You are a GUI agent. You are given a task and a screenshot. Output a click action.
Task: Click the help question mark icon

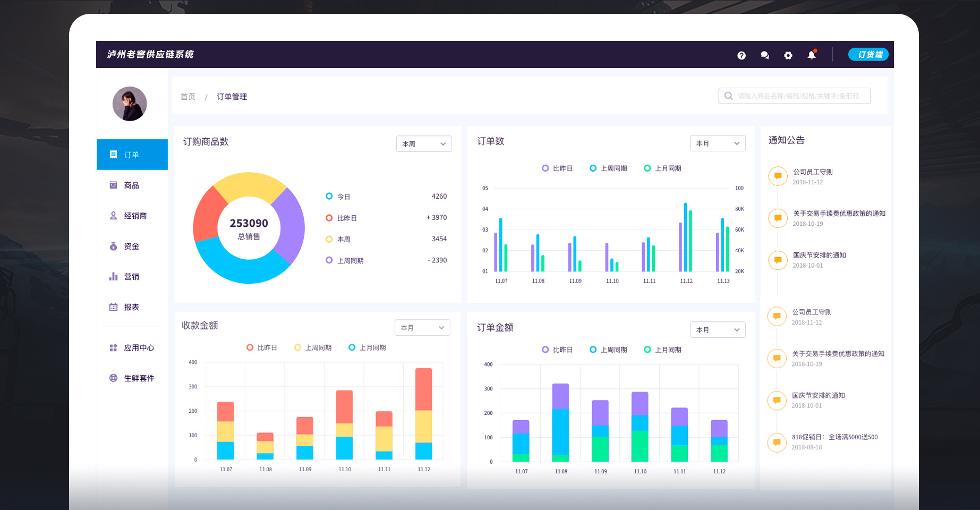point(742,55)
